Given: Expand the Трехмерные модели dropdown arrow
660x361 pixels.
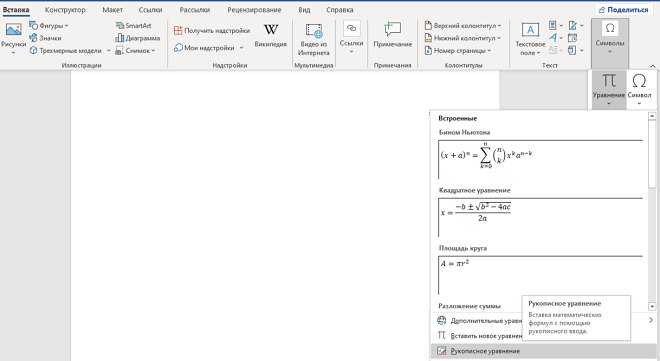Looking at the screenshot, I should coord(108,50).
